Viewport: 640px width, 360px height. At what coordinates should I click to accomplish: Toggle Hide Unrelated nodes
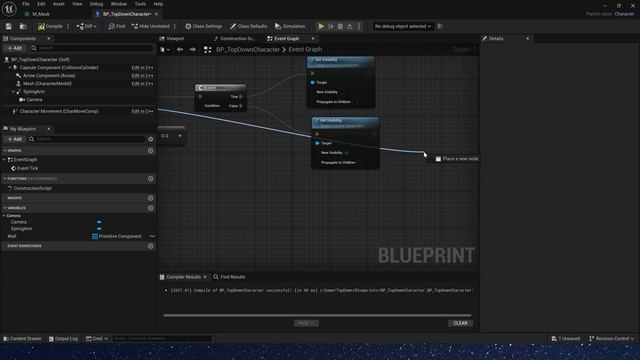tap(151, 26)
